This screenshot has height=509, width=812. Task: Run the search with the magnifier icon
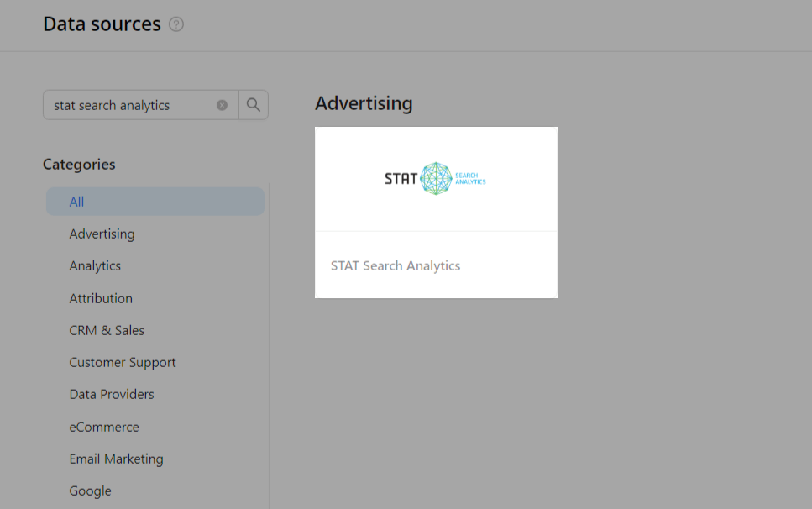point(253,104)
